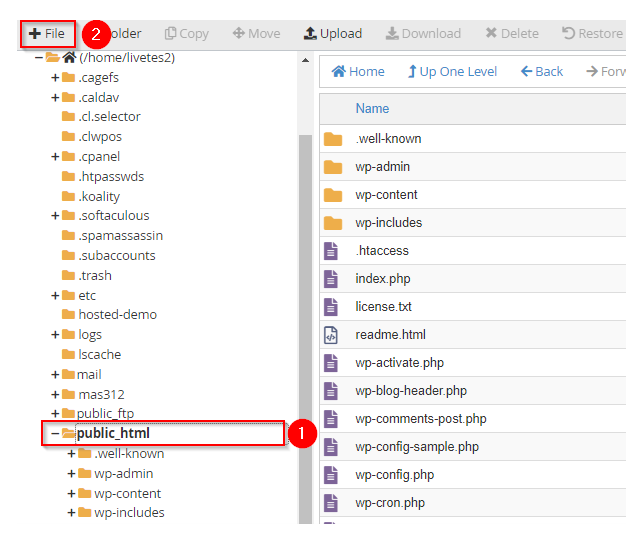Select the wp-includes folder icon in file list

click(333, 223)
